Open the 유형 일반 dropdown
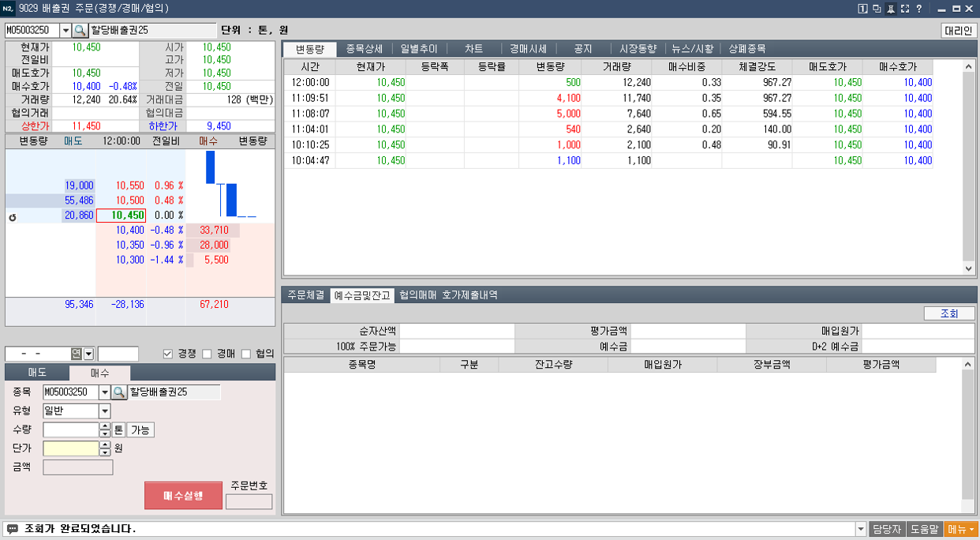980x540 pixels. 104,411
